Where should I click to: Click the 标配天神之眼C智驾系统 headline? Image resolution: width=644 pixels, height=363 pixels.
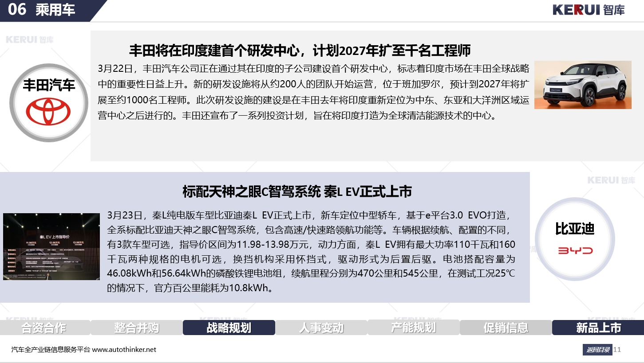pyautogui.click(x=297, y=191)
